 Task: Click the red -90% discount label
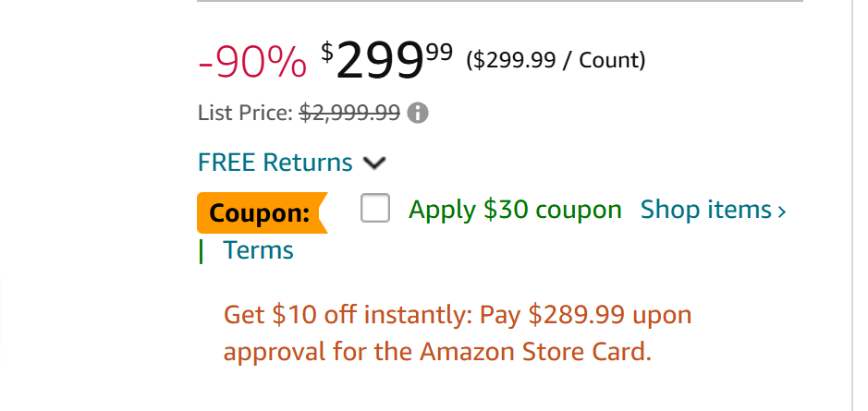click(251, 61)
